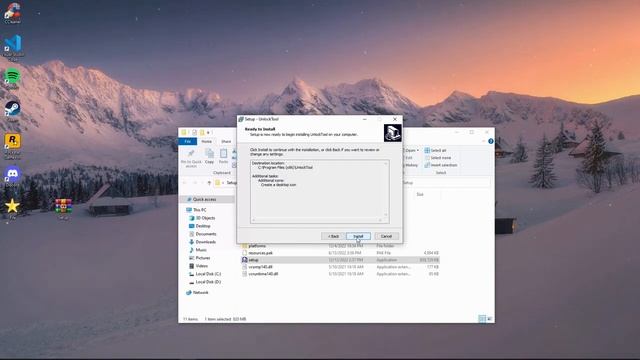Screen dimensions: 640x360
Task: Open Videos in navigation pane
Action: pyautogui.click(x=198, y=266)
